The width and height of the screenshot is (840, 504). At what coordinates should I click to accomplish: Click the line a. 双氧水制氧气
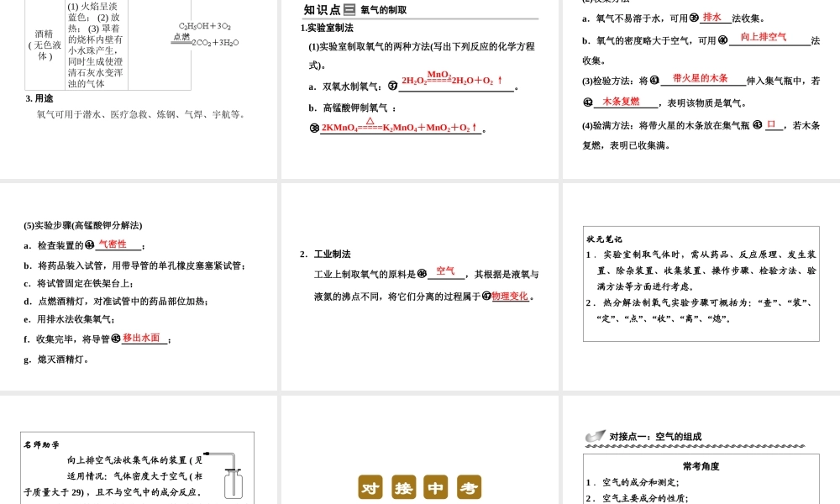point(345,87)
